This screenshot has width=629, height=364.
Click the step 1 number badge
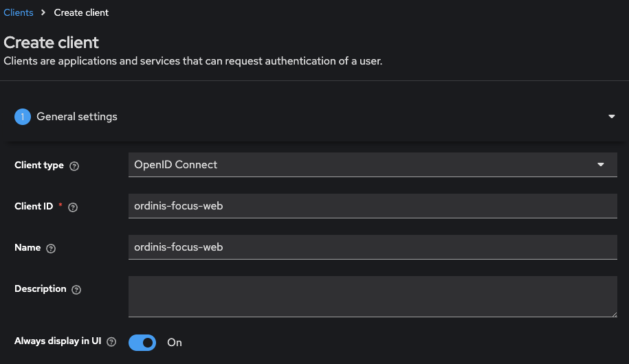pos(23,117)
